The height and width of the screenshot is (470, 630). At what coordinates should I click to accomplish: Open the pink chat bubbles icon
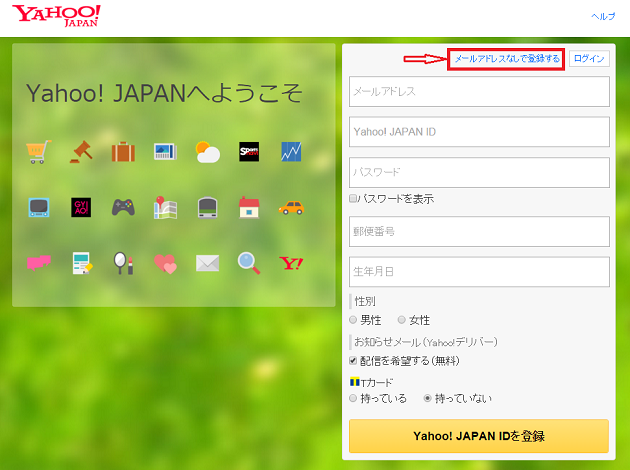(x=39, y=263)
